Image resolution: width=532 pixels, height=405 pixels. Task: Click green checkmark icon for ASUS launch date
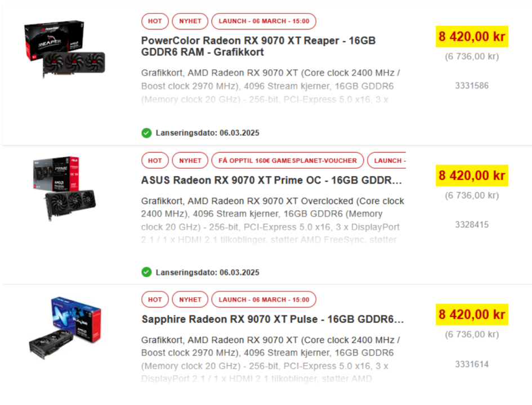pyautogui.click(x=146, y=272)
